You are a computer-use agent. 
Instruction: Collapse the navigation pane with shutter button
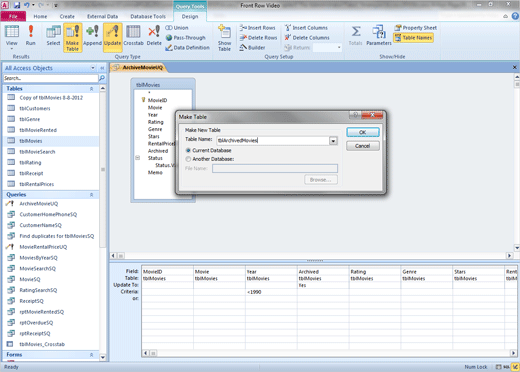(x=102, y=68)
